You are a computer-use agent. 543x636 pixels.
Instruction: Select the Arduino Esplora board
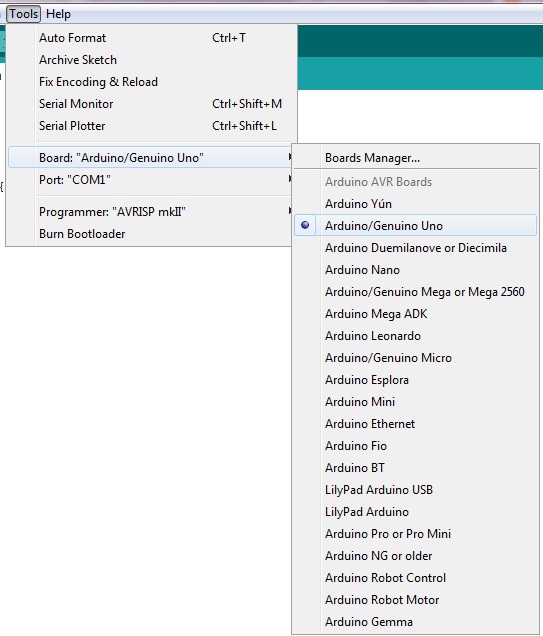tap(415, 380)
